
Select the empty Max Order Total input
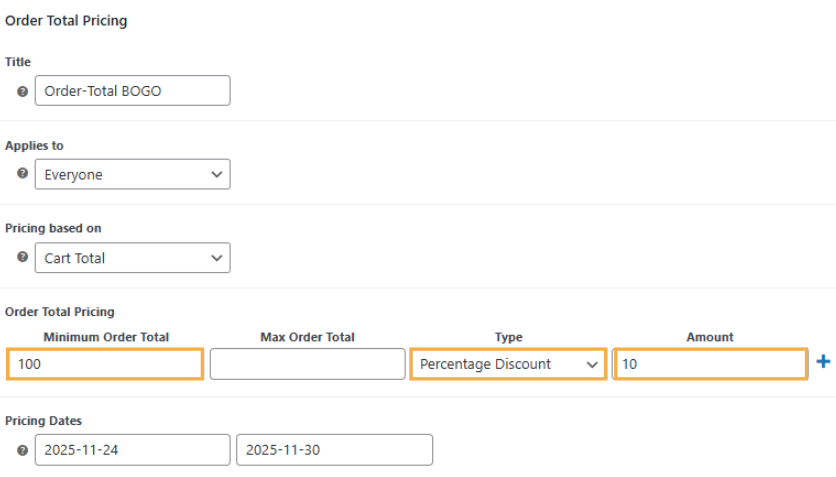[307, 364]
